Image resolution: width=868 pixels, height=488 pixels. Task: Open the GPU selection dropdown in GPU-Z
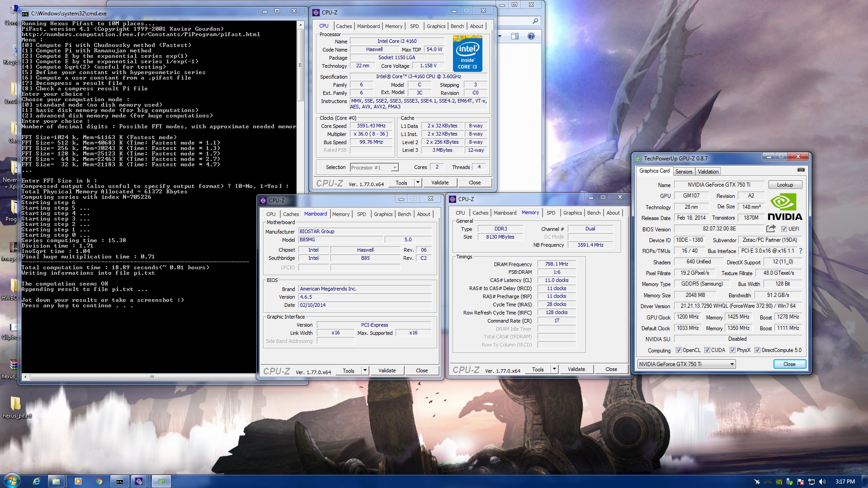coord(686,364)
